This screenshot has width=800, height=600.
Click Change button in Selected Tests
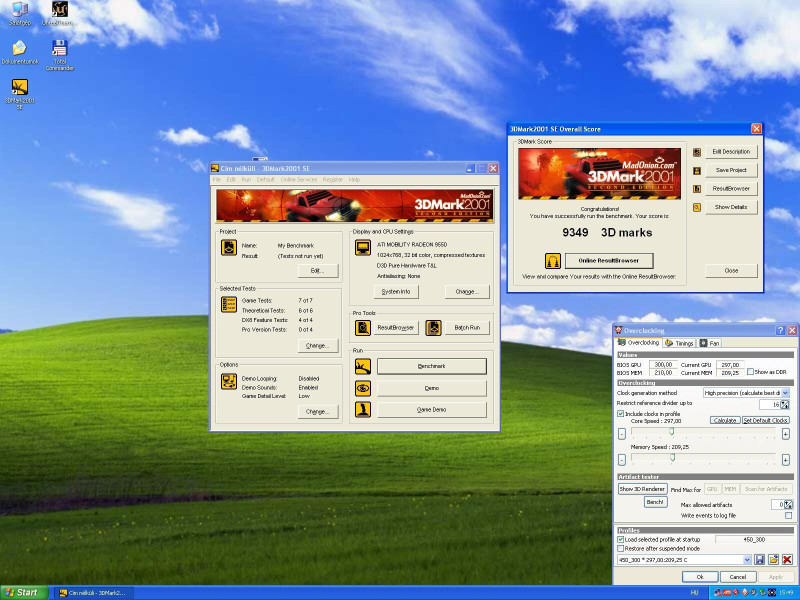coord(317,346)
